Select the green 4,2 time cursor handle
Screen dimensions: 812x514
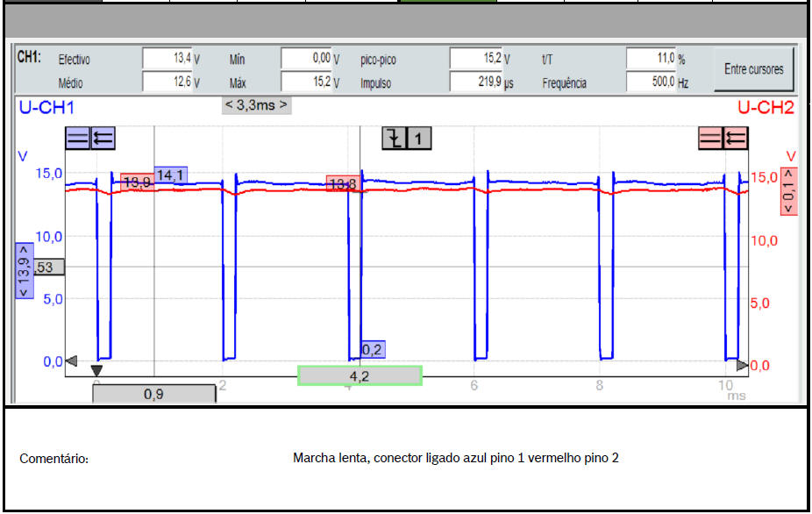pyautogui.click(x=360, y=375)
